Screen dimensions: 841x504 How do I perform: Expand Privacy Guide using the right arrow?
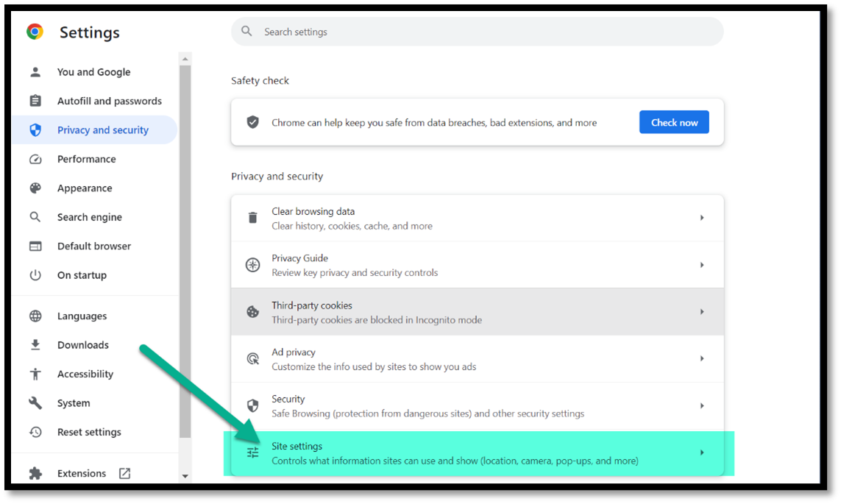pyautogui.click(x=702, y=265)
